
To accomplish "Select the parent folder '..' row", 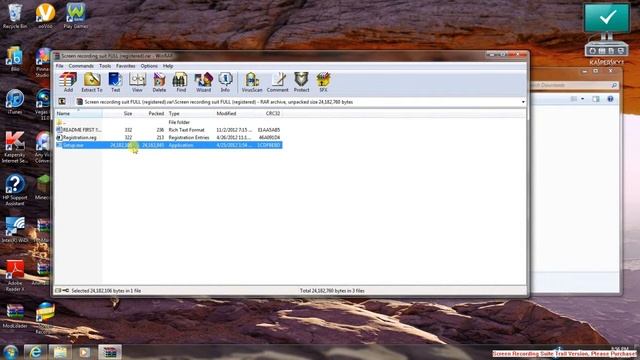I will [168, 122].
